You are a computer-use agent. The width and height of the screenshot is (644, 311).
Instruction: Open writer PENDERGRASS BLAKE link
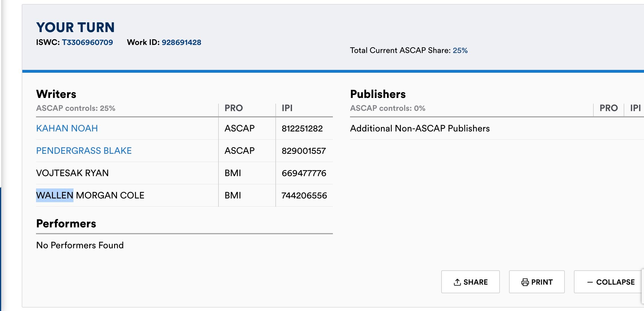(84, 151)
